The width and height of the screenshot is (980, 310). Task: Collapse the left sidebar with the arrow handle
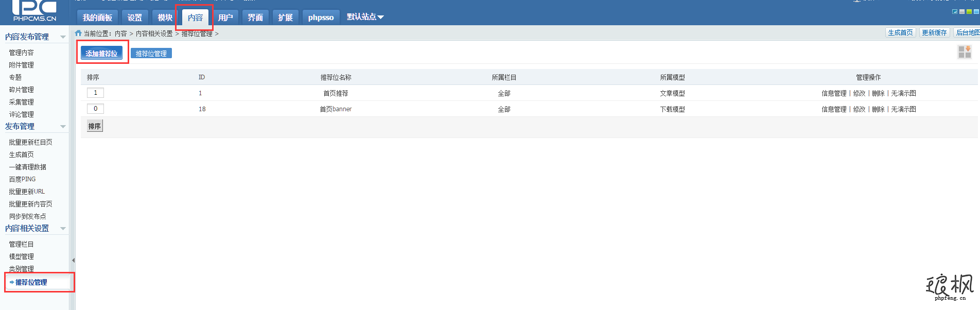pos(73,260)
